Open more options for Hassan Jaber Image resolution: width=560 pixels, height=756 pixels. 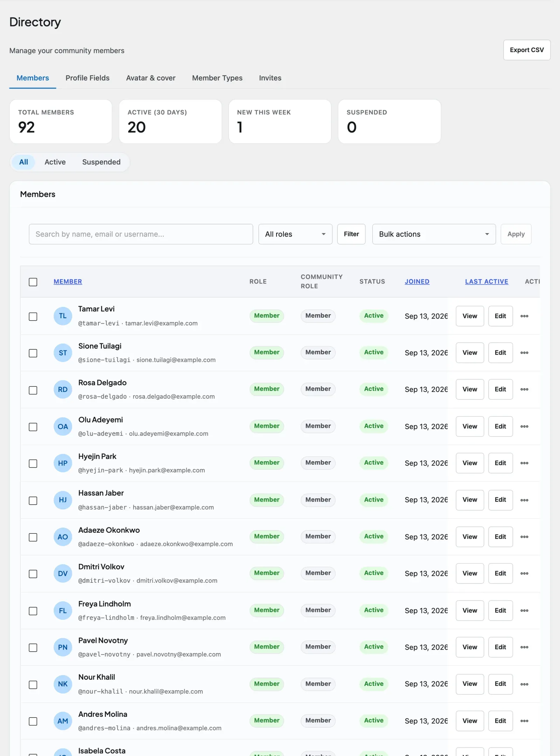pos(524,500)
